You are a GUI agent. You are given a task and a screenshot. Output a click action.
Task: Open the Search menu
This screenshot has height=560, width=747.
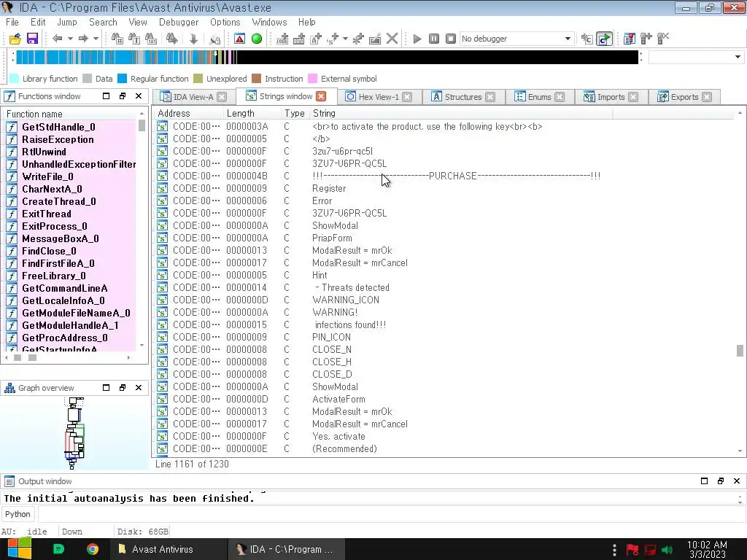[103, 22]
